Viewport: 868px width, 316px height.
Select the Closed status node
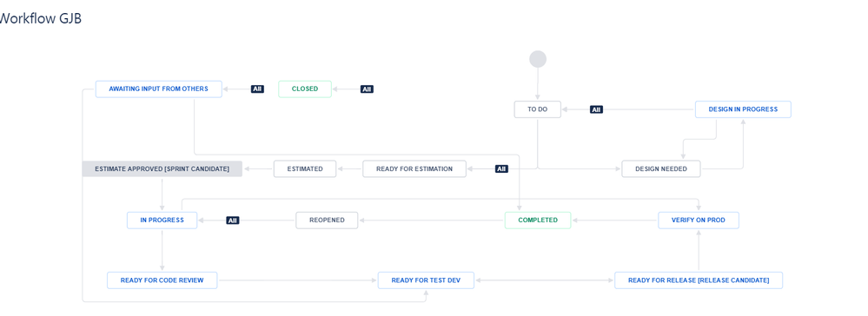(x=305, y=89)
